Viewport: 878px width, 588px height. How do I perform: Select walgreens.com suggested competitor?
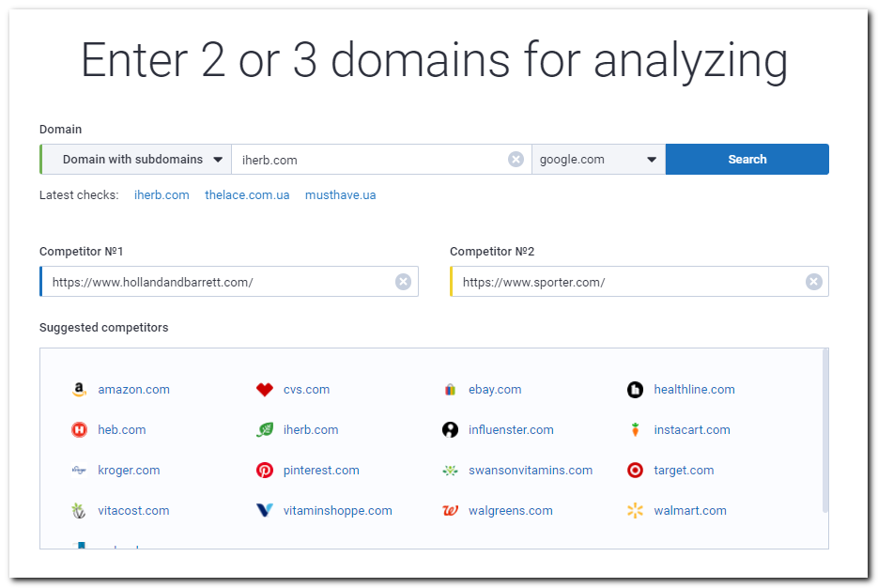[511, 510]
